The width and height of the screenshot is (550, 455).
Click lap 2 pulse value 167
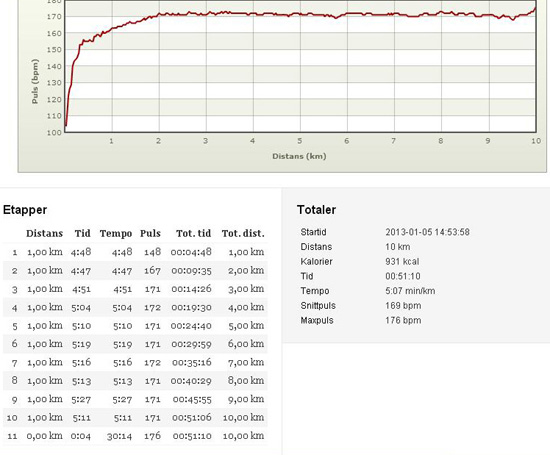point(152,271)
